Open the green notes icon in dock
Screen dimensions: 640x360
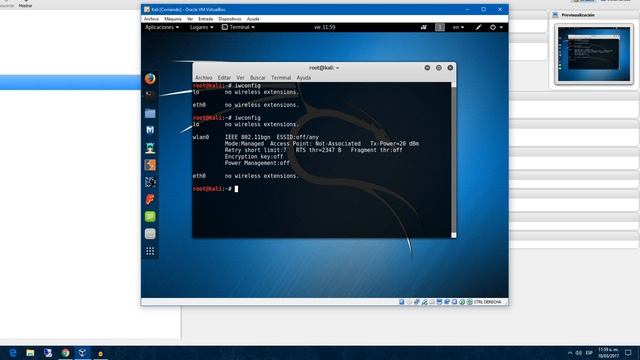150,216
